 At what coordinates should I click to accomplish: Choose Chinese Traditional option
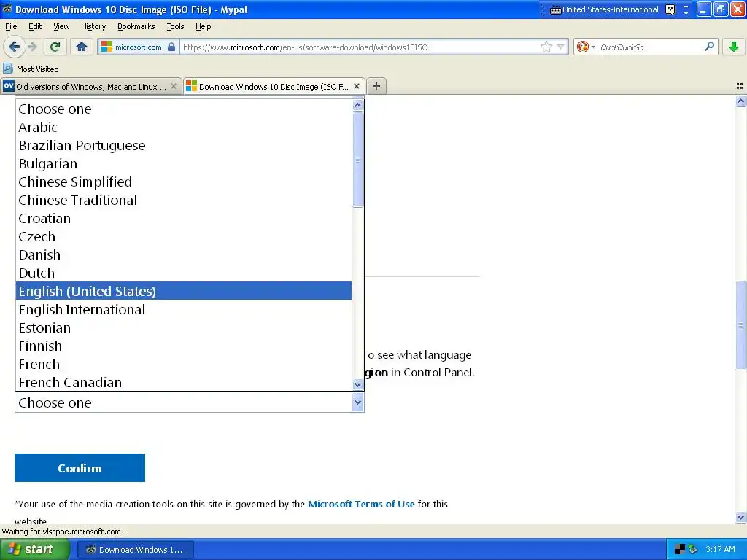(x=183, y=200)
